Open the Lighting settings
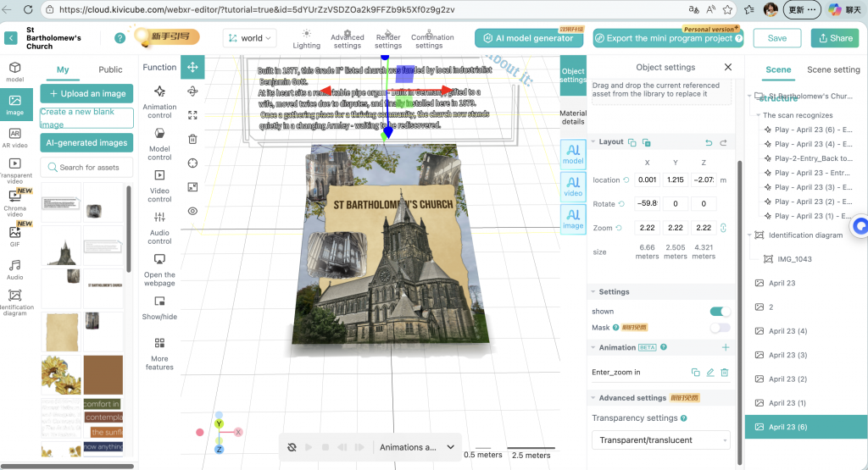The height and width of the screenshot is (470, 868). pos(306,39)
